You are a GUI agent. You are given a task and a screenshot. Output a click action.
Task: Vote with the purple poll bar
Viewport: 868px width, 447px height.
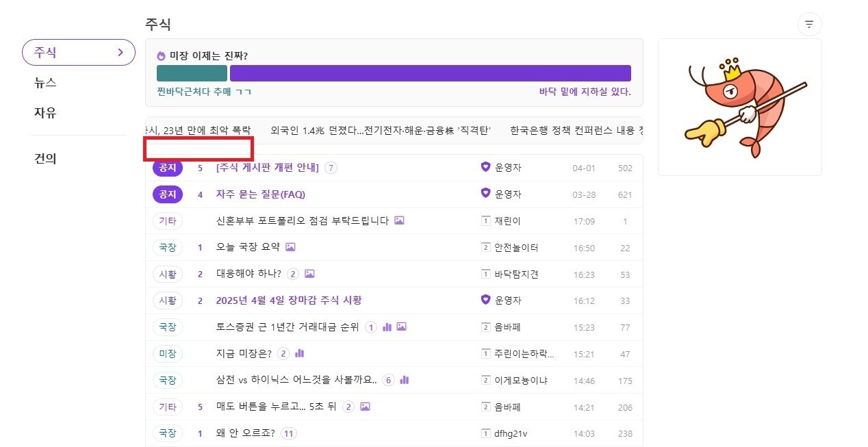431,73
